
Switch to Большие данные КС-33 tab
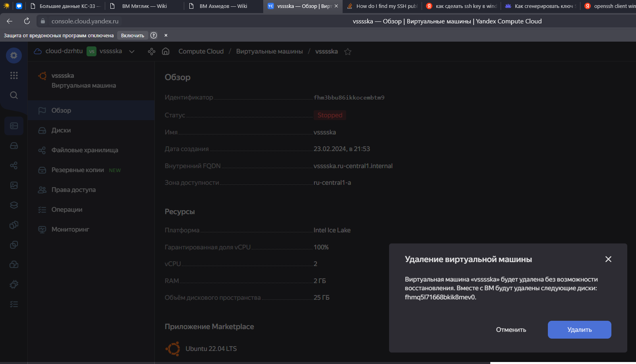[x=65, y=6]
